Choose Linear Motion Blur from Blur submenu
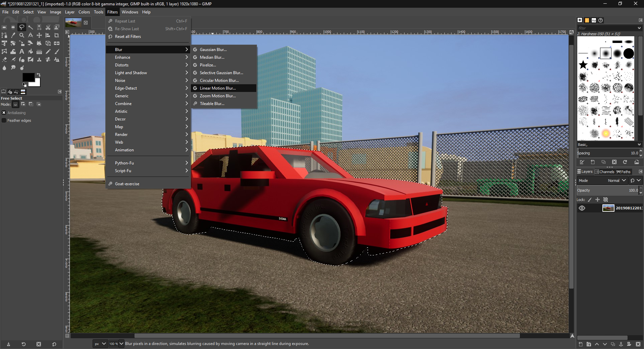This screenshot has width=644, height=349. [218, 88]
